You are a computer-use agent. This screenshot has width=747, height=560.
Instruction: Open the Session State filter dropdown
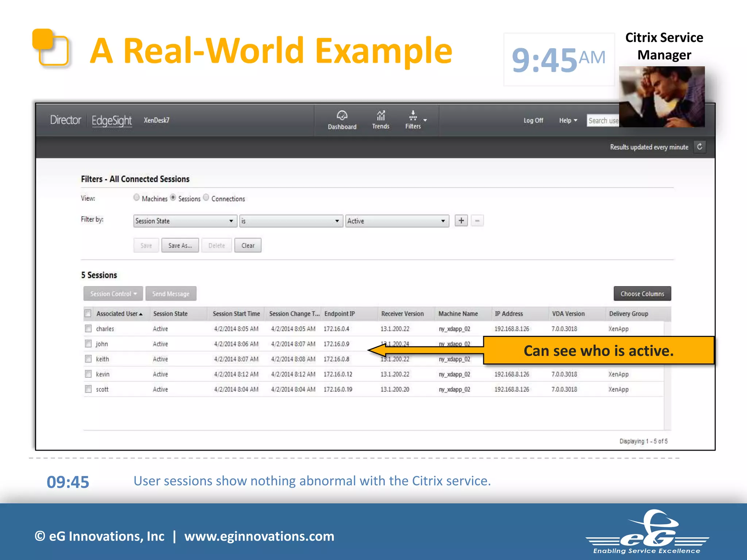pos(185,221)
